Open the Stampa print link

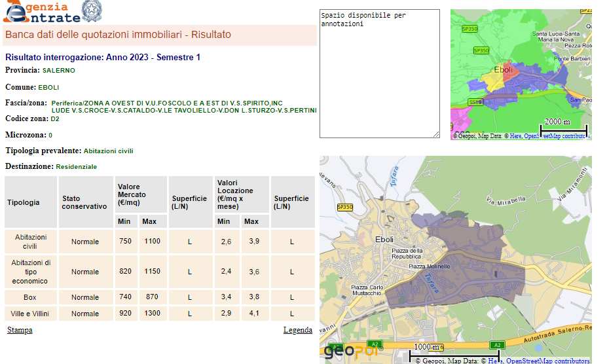(x=20, y=330)
